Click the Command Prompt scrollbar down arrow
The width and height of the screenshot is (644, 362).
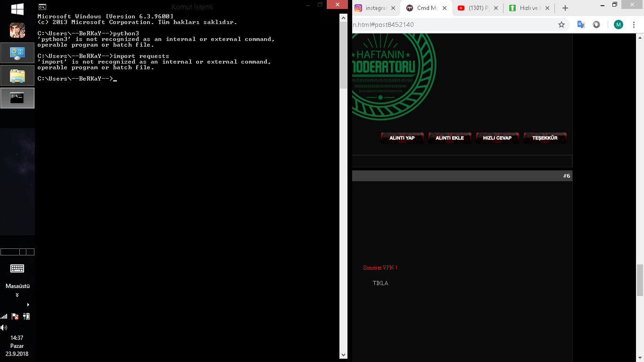344,355
